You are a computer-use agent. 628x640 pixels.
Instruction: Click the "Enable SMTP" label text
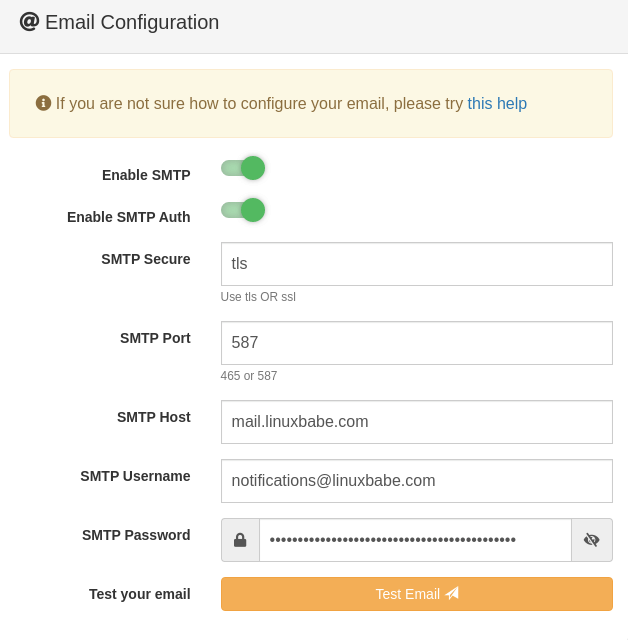point(146,175)
